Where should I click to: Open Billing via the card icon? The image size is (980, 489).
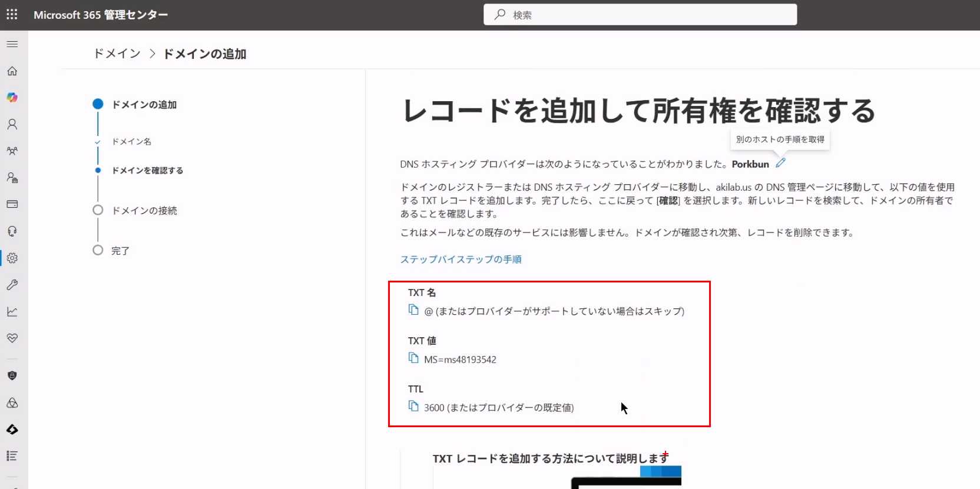12,204
